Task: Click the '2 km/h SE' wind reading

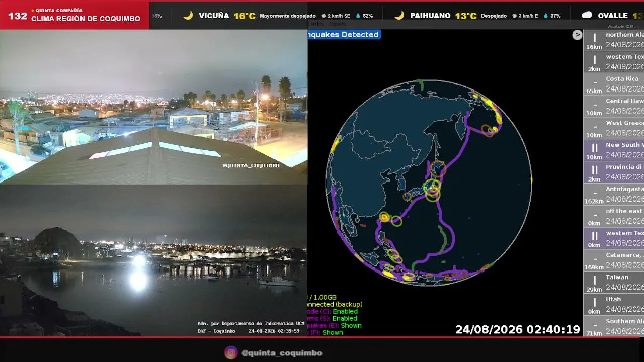Action: (x=339, y=16)
